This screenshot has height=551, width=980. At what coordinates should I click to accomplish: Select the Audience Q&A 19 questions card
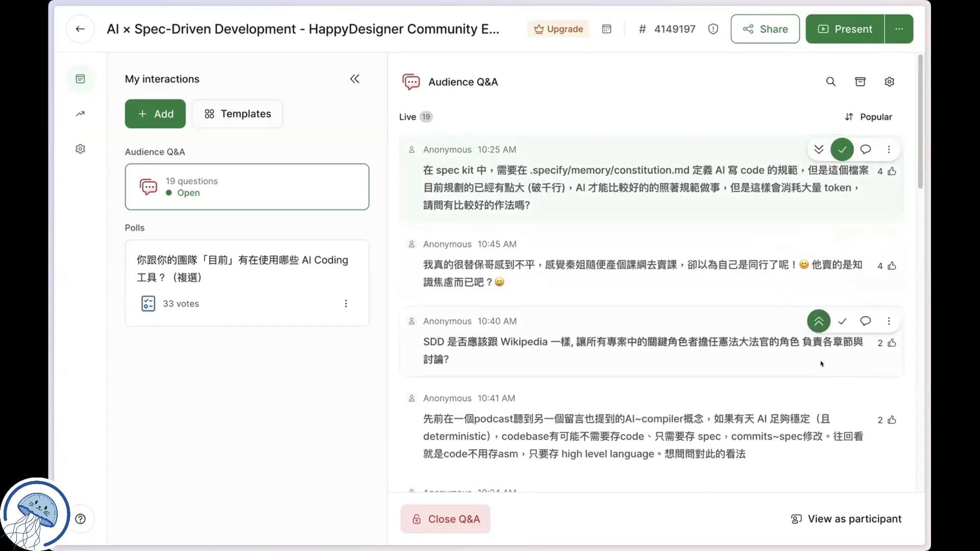click(247, 187)
